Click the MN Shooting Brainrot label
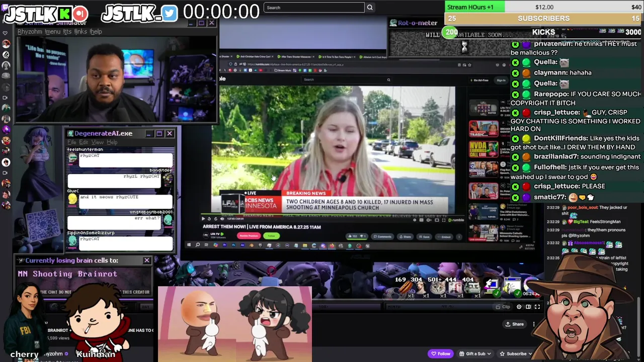The height and width of the screenshot is (362, 644). 67,274
